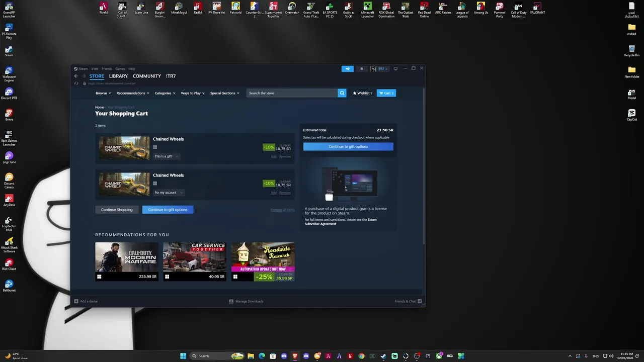
Task: Click the Home breadcrumb link
Action: click(x=100, y=107)
